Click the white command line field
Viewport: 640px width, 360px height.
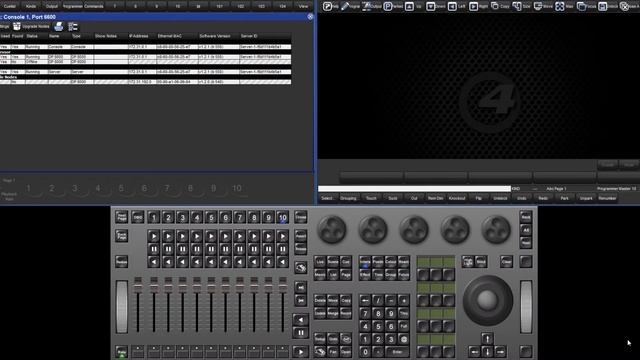(x=414, y=189)
